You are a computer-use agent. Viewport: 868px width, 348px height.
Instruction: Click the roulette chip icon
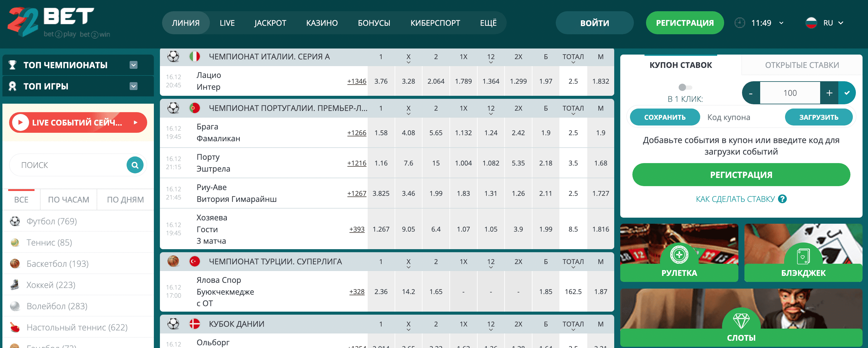[679, 254]
